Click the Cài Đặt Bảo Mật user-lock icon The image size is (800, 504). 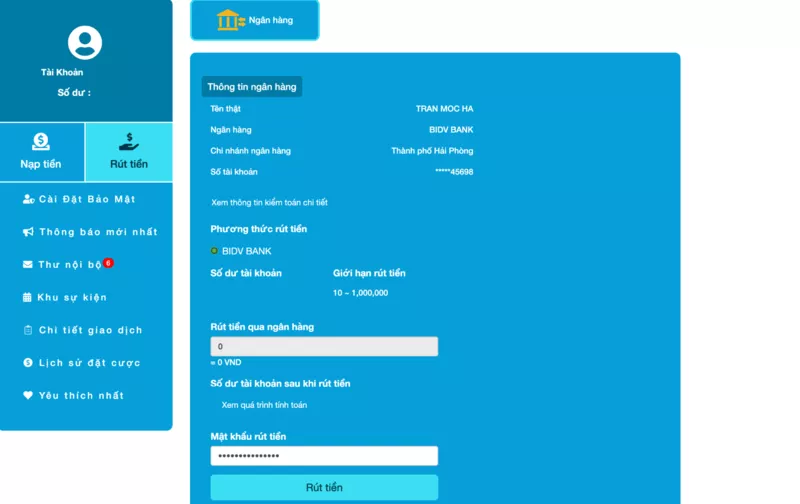click(28, 199)
